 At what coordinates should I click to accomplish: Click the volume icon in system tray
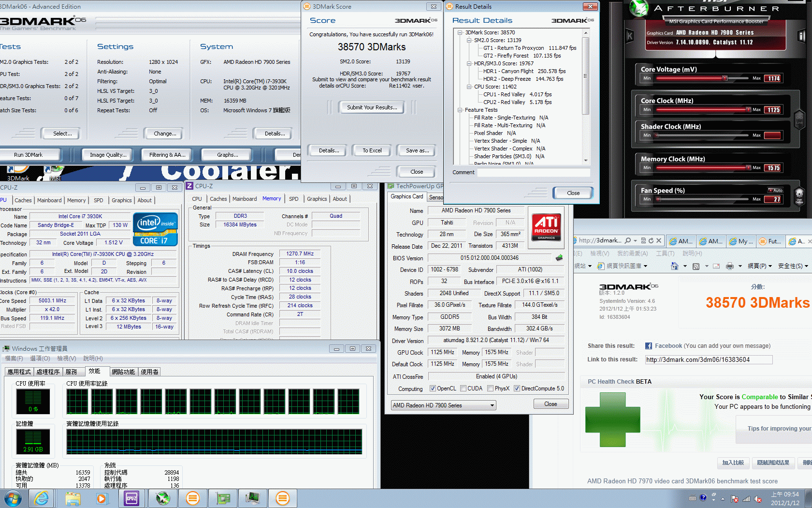758,499
